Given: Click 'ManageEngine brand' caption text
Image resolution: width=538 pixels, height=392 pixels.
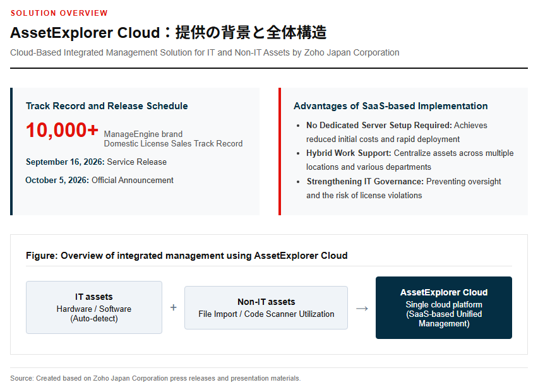Looking at the screenshot, I should 143,134.
